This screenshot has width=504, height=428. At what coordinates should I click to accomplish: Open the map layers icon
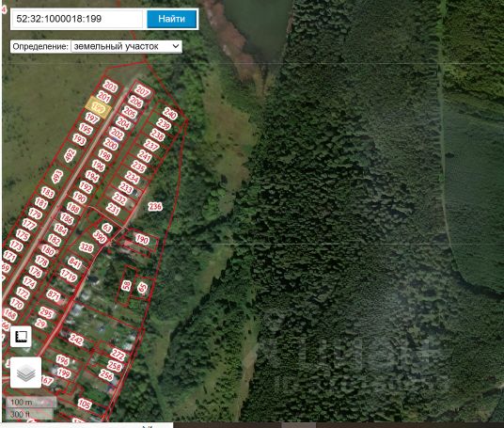(25, 373)
